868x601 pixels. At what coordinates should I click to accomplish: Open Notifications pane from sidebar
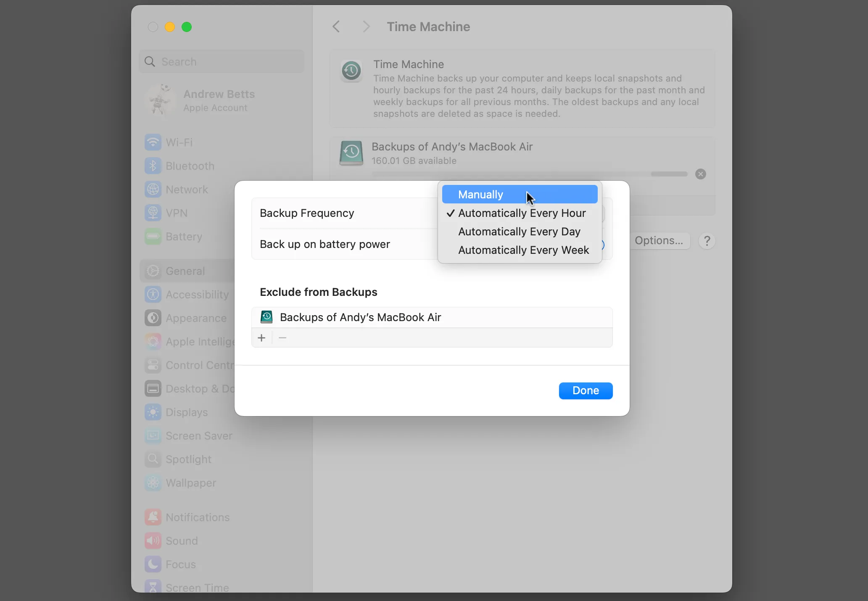(x=197, y=517)
